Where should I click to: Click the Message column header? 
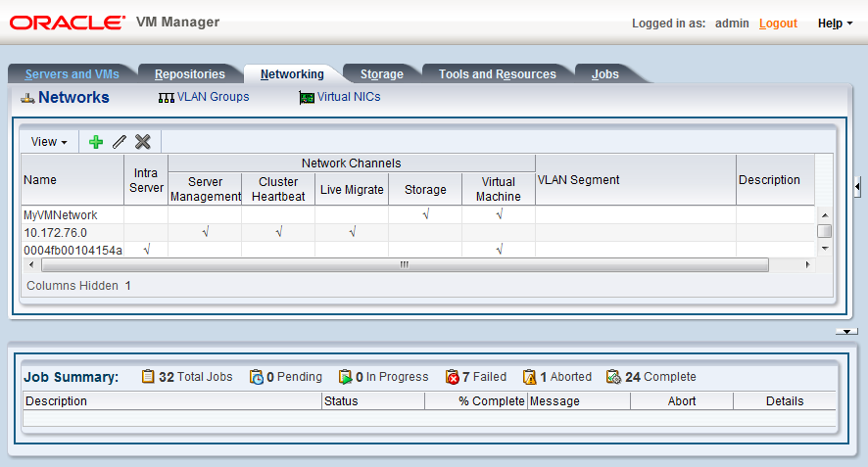tap(579, 401)
